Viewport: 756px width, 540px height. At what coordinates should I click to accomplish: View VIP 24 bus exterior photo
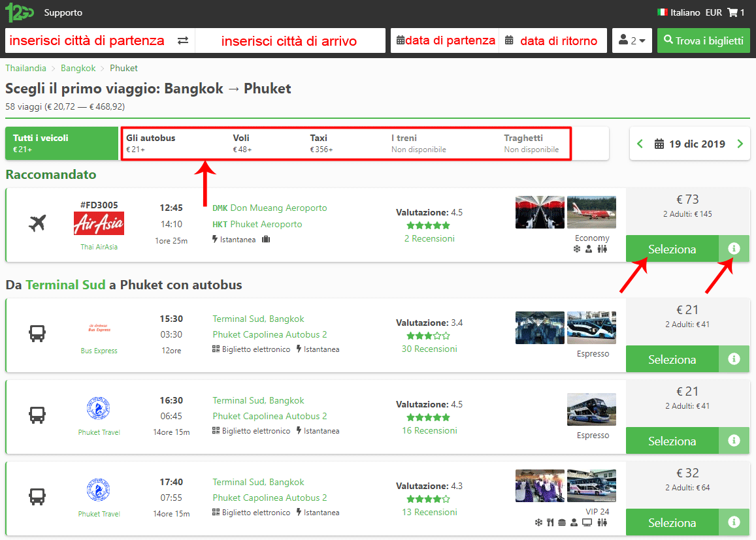click(591, 486)
